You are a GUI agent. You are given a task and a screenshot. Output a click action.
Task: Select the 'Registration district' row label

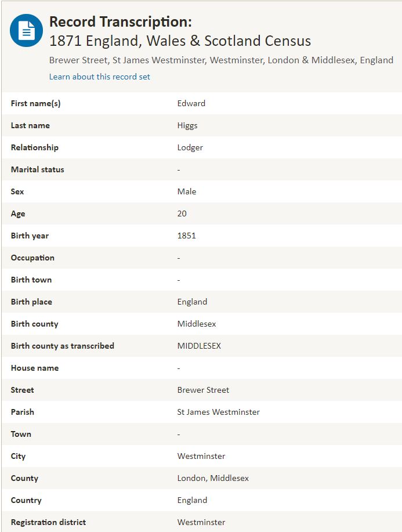48,522
